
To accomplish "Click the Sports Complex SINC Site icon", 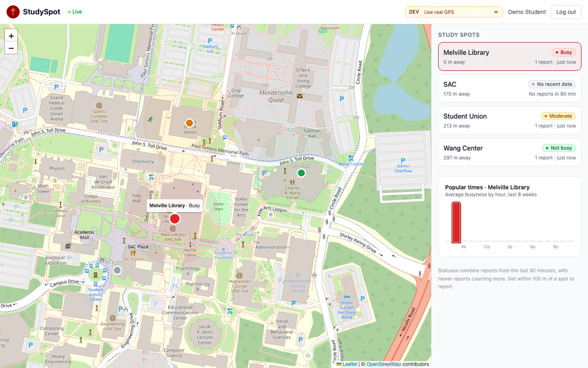I will [x=99, y=105].
